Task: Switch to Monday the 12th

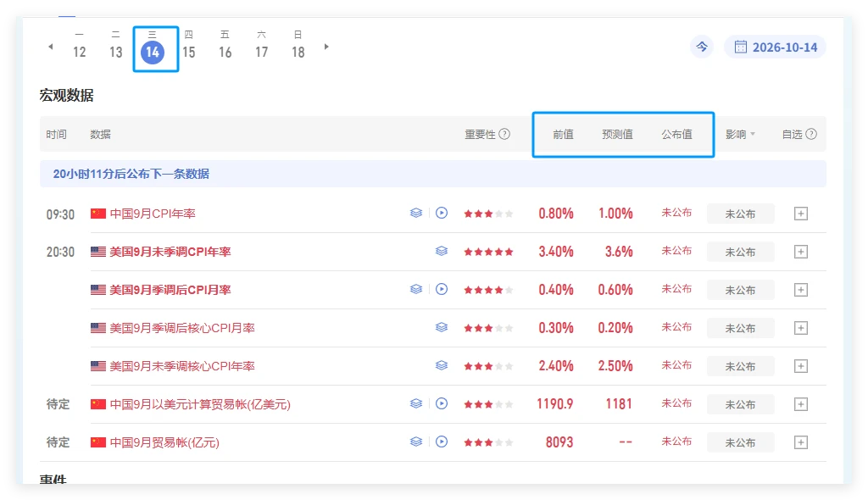Action: tap(79, 46)
